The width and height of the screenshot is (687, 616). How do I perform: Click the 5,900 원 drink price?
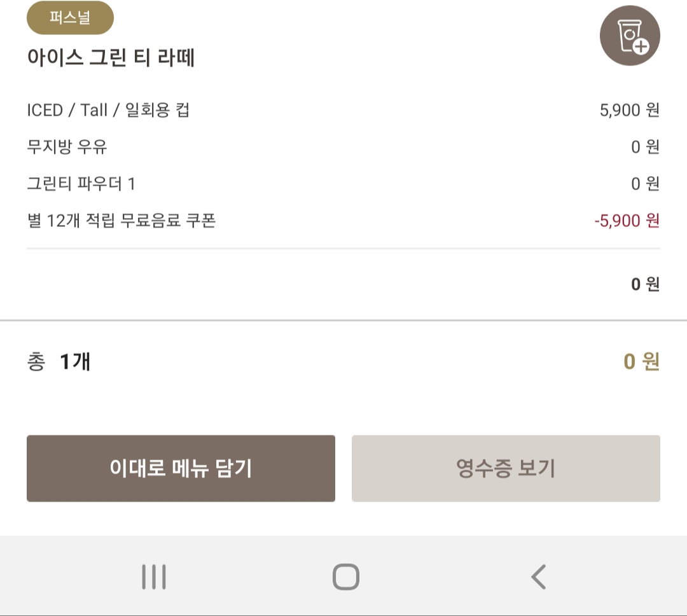(x=630, y=110)
